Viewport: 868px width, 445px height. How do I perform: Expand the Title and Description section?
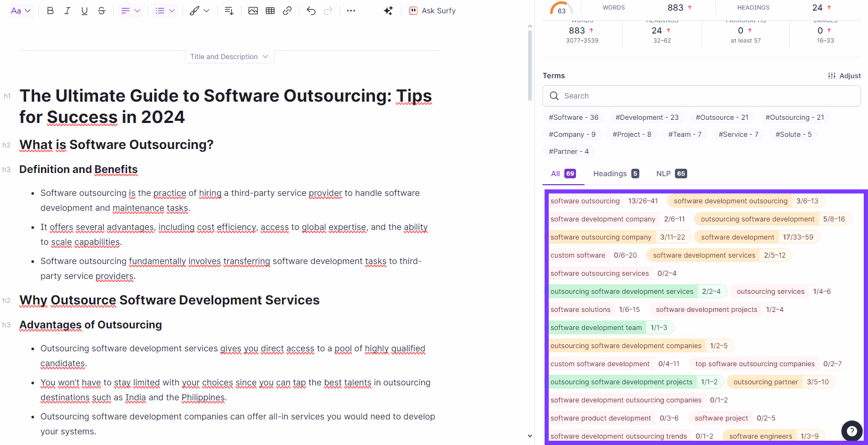coord(229,56)
